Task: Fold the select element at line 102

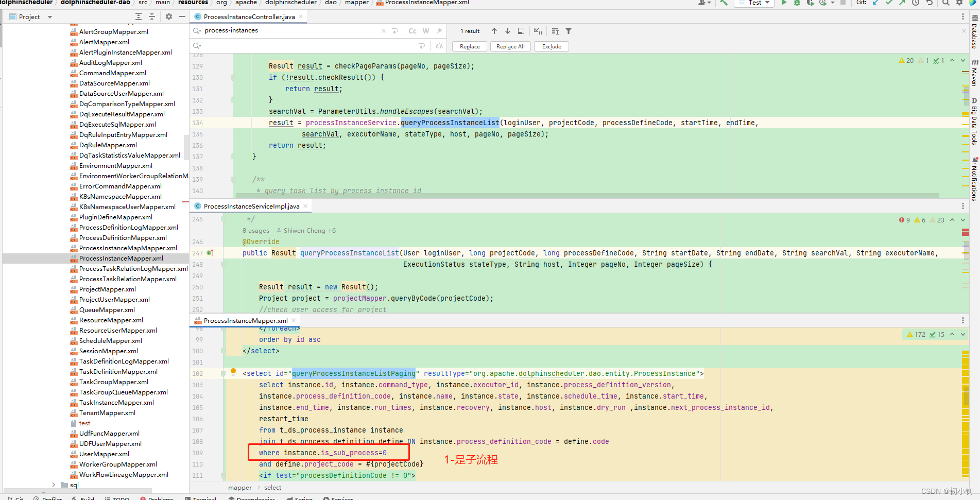Action: pos(223,374)
